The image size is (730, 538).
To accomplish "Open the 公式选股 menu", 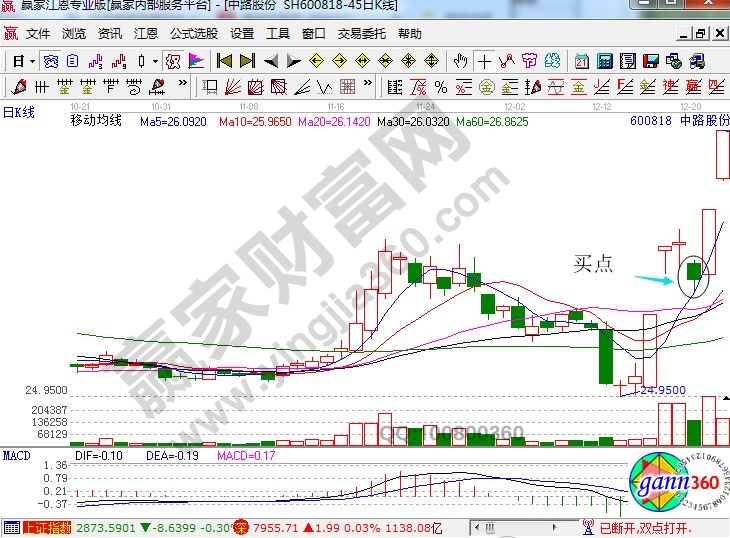I will pyautogui.click(x=193, y=33).
